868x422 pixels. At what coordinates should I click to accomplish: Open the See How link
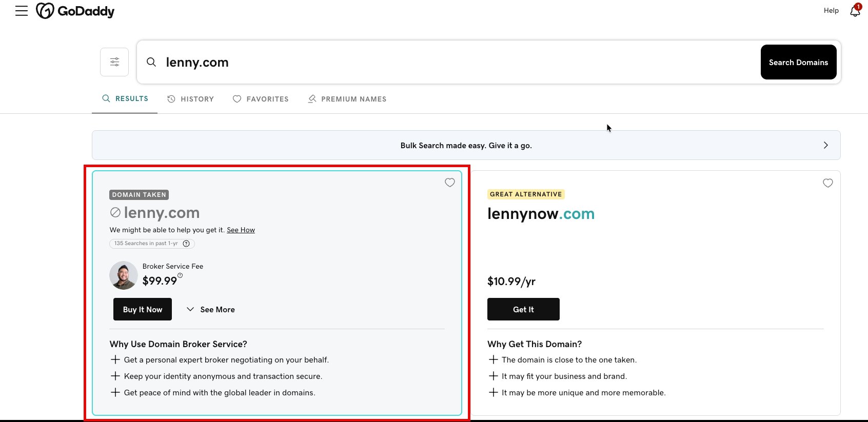click(241, 230)
